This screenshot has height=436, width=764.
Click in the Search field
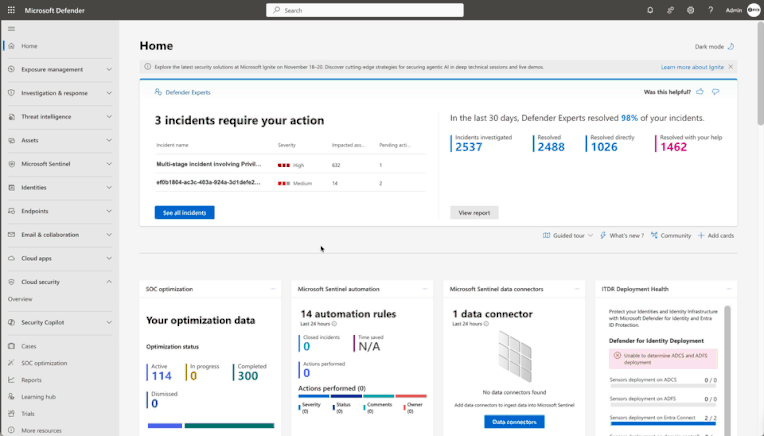[x=365, y=10]
